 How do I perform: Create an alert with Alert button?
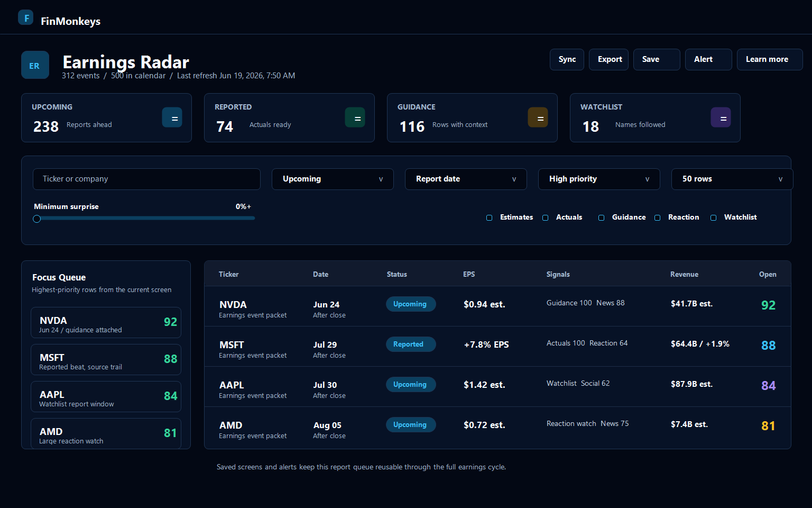709,59
